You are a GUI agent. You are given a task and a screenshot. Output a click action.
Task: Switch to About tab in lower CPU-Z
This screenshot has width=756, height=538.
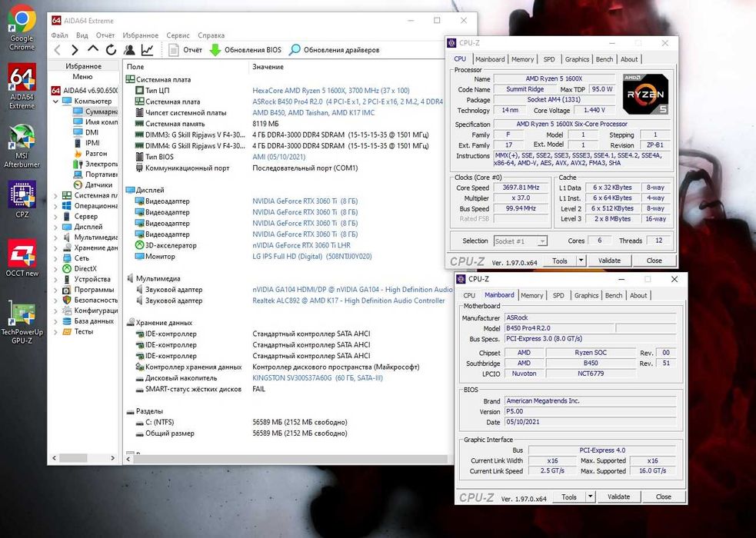(638, 295)
